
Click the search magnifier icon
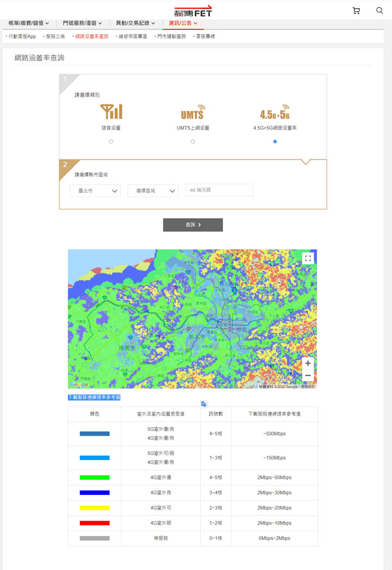(379, 10)
